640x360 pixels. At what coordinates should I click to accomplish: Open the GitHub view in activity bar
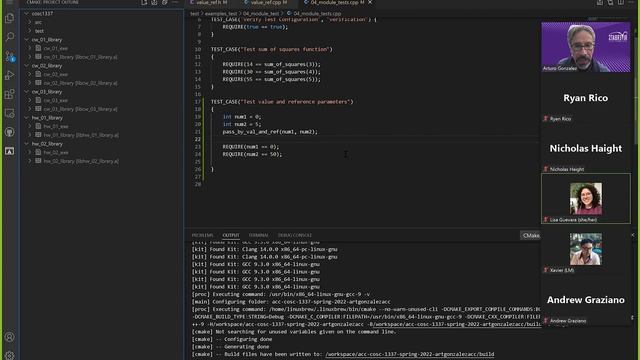point(9,132)
